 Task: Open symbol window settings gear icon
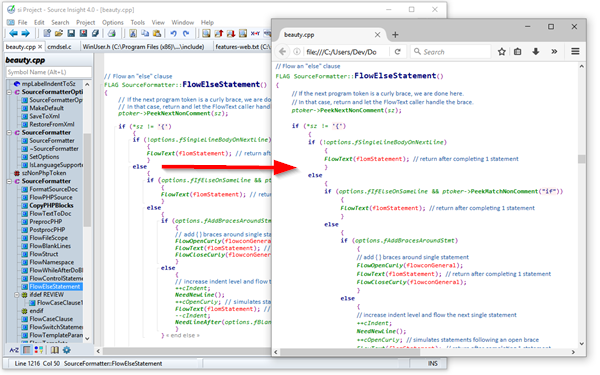(x=67, y=350)
